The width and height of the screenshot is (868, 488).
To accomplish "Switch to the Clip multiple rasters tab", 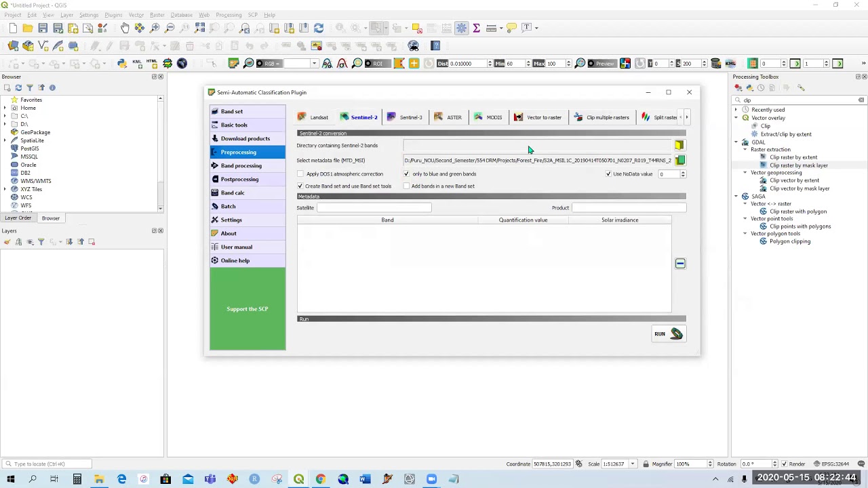I will pos(601,117).
